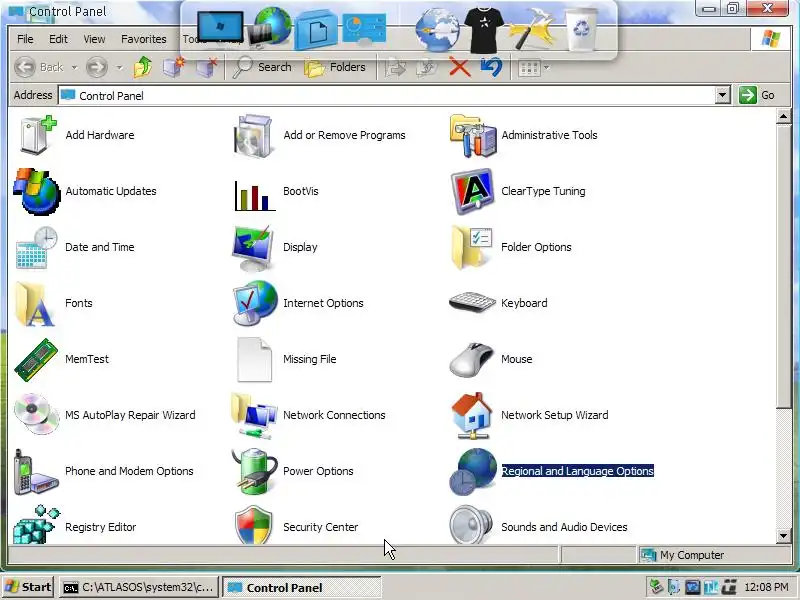Viewport: 800px width, 600px height.
Task: Click the Forward navigation arrow
Action: [97, 67]
